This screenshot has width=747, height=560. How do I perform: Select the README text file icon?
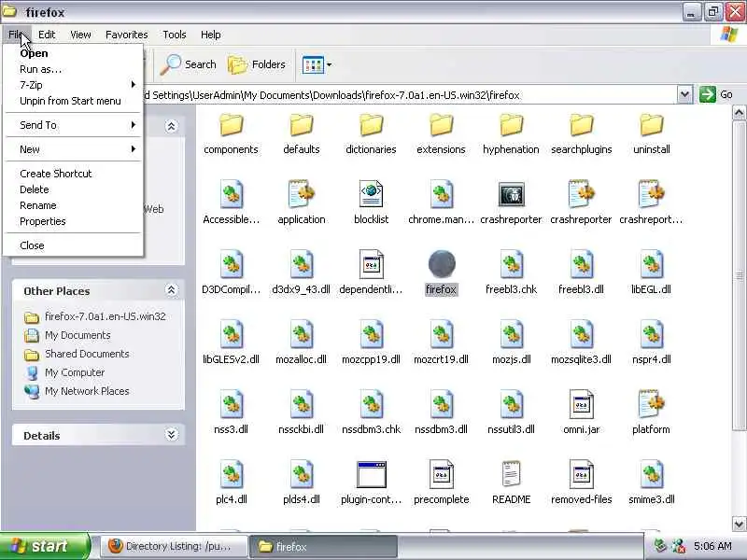(x=511, y=474)
